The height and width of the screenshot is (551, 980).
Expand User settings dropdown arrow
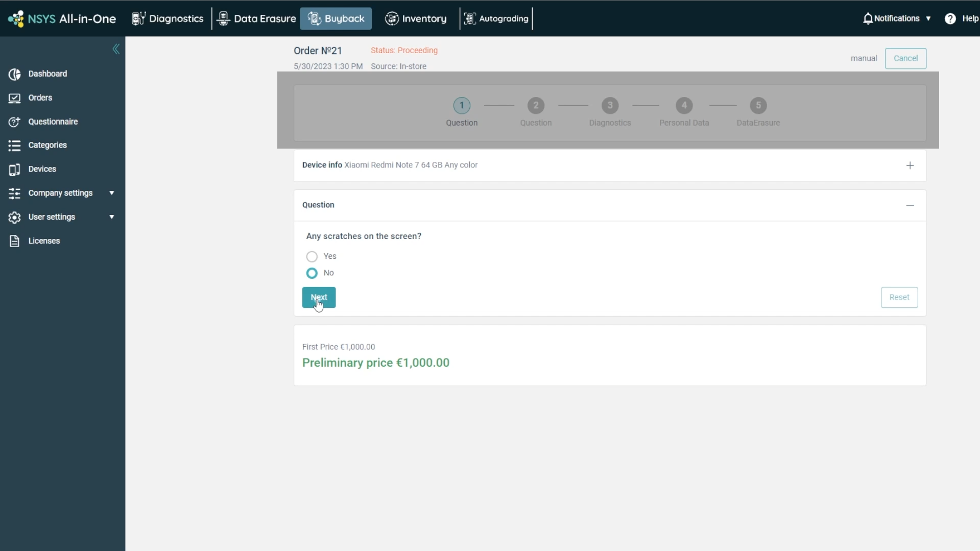(x=111, y=217)
